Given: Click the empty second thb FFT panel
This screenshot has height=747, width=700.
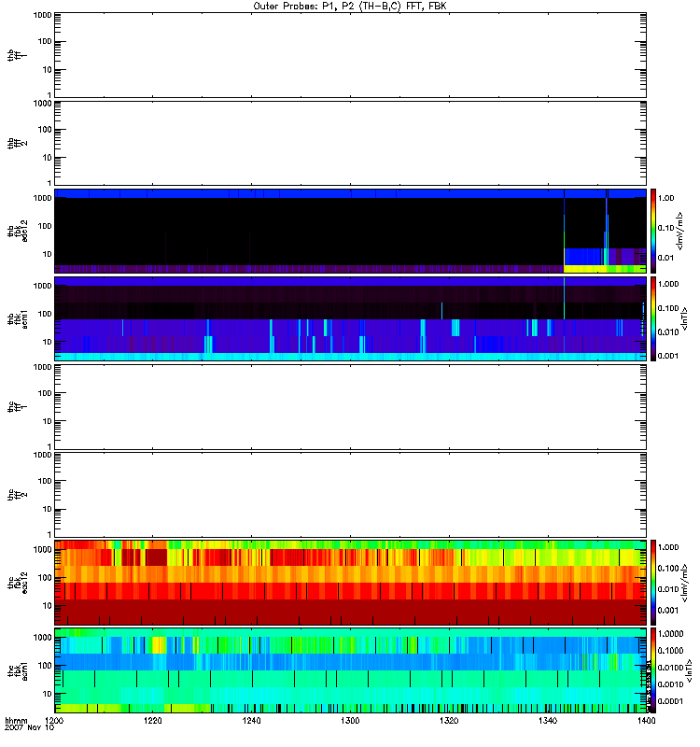Looking at the screenshot, I should point(350,142).
